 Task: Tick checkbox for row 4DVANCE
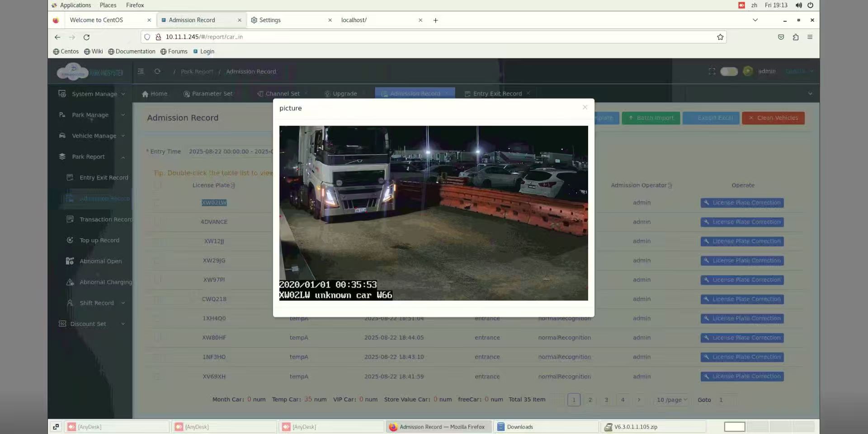(x=157, y=222)
